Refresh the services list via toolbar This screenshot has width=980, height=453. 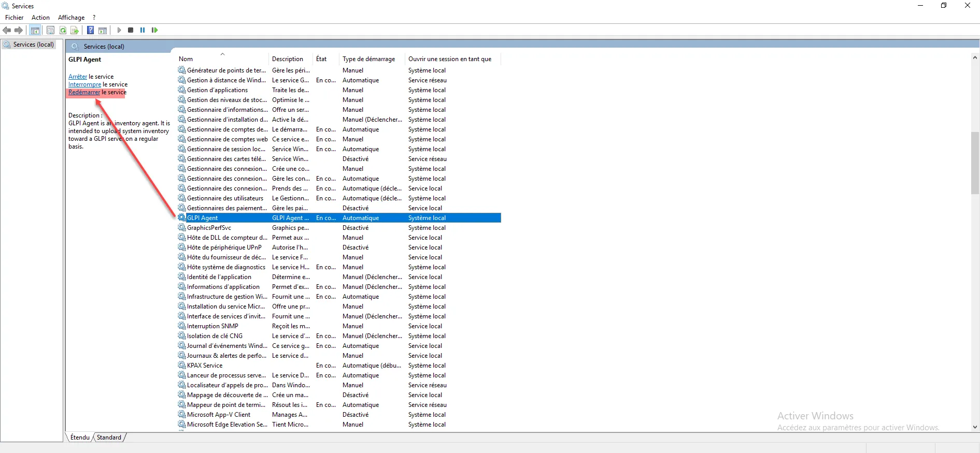click(x=63, y=31)
